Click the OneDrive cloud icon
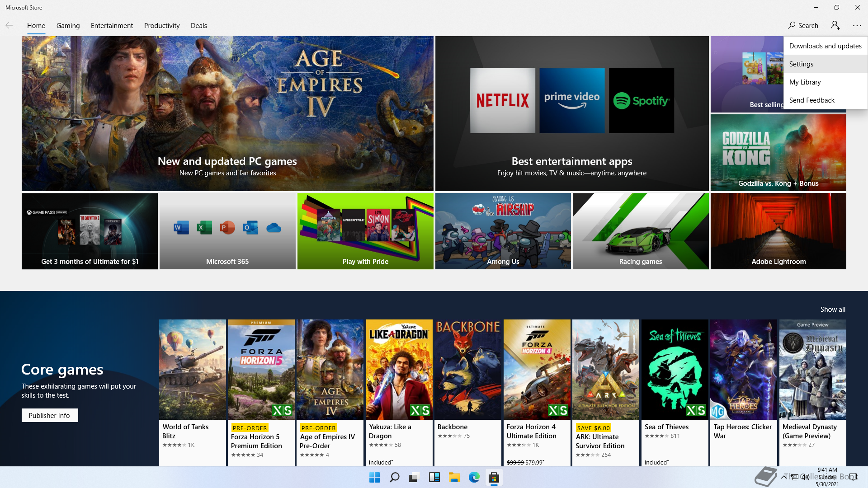 coord(274,228)
